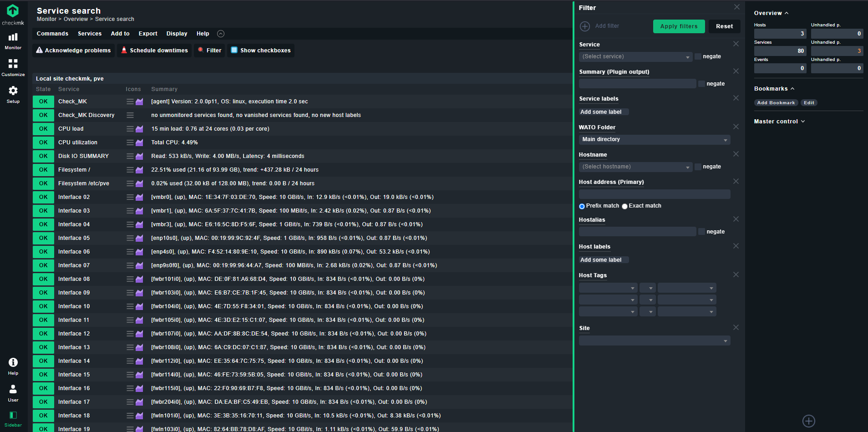Open first Host Tags group dropdown
Screen dimensions: 868x432
608,288
